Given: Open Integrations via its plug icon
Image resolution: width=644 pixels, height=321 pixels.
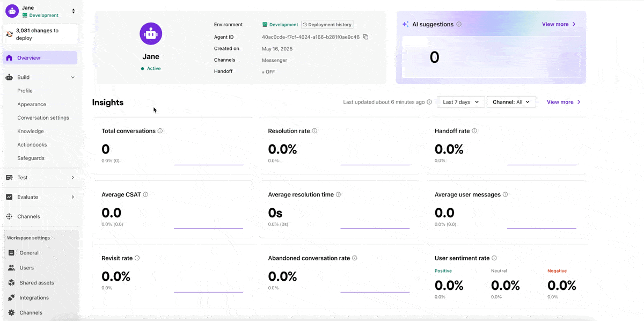Looking at the screenshot, I should tap(11, 297).
